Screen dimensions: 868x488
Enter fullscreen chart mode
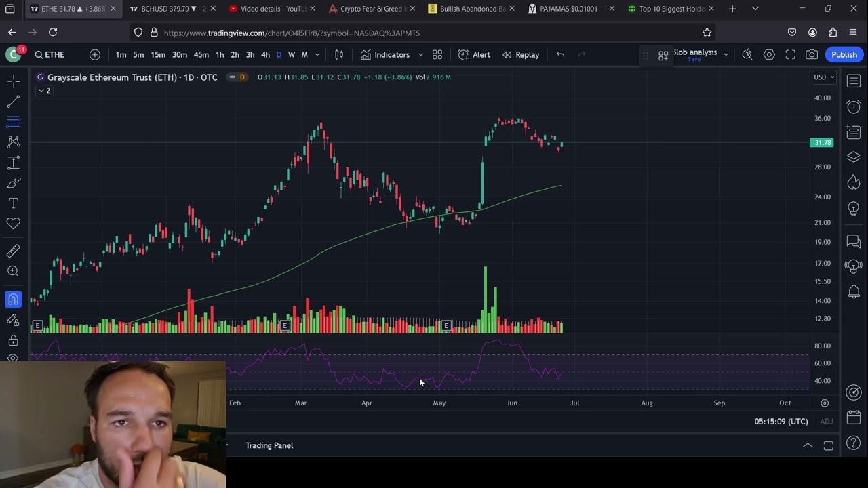point(790,54)
